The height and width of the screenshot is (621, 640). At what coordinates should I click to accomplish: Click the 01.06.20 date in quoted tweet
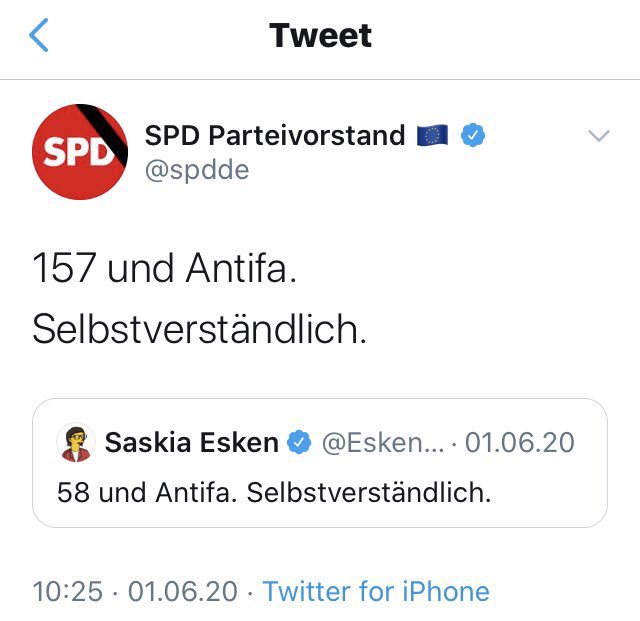tap(520, 442)
